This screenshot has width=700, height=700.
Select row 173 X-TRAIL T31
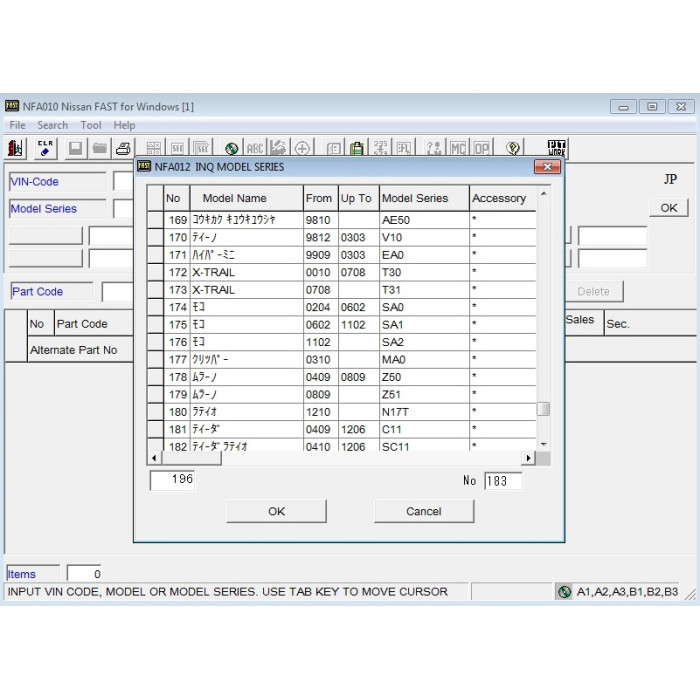pos(342,290)
